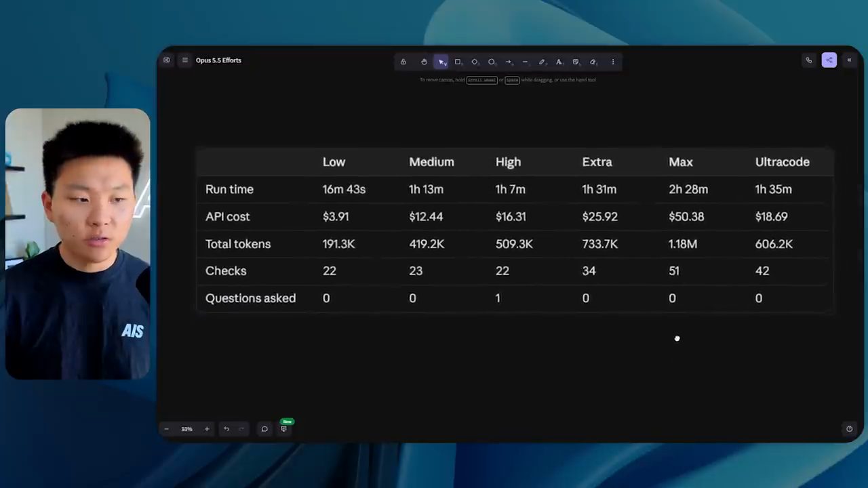Image resolution: width=868 pixels, height=488 pixels.
Task: Undo the last action
Action: pyautogui.click(x=226, y=429)
